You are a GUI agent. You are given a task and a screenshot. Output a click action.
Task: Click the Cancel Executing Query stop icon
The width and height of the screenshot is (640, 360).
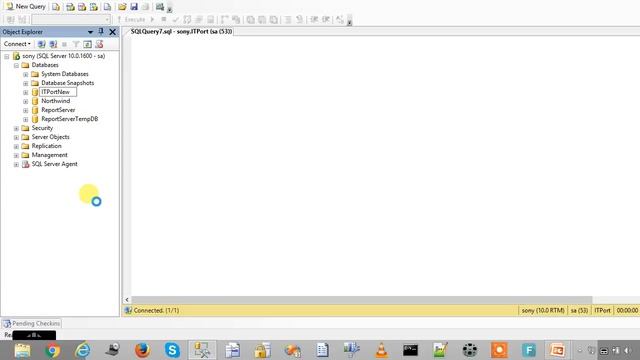pyautogui.click(x=164, y=19)
